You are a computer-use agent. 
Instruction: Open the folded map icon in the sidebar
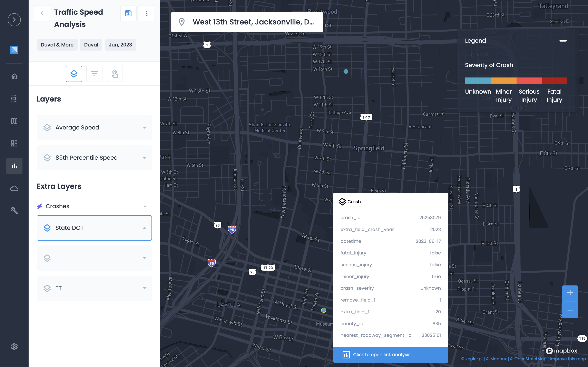tap(14, 121)
